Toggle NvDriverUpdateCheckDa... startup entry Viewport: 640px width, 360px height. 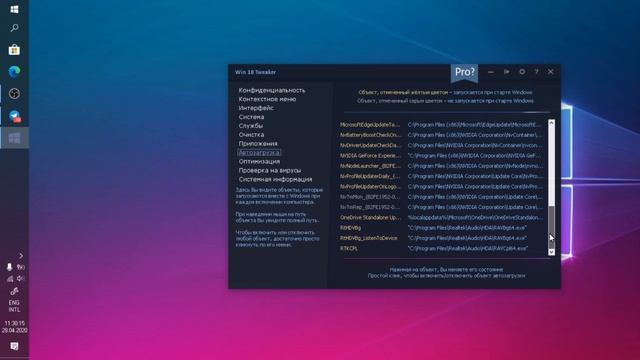point(370,145)
